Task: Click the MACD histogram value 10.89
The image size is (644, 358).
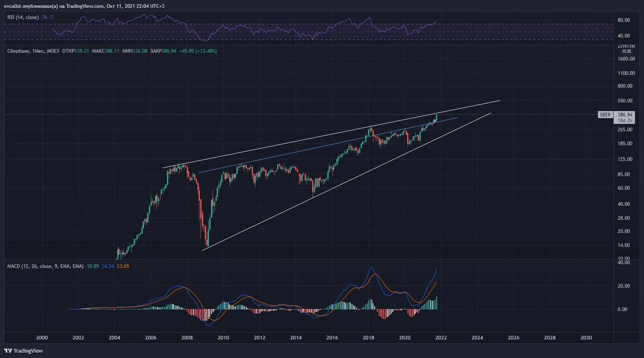Action: coord(93,266)
